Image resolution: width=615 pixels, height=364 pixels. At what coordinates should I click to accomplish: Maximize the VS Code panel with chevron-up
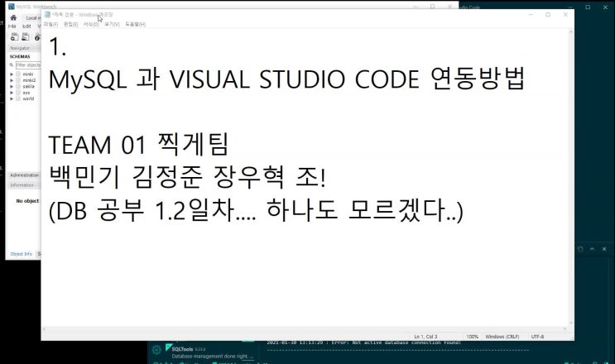(x=592, y=249)
